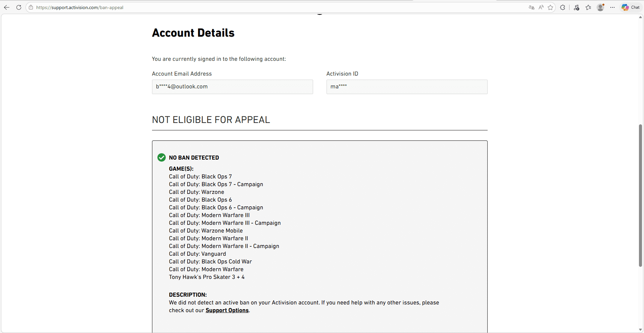Start Read Aloud from the address bar

541,7
